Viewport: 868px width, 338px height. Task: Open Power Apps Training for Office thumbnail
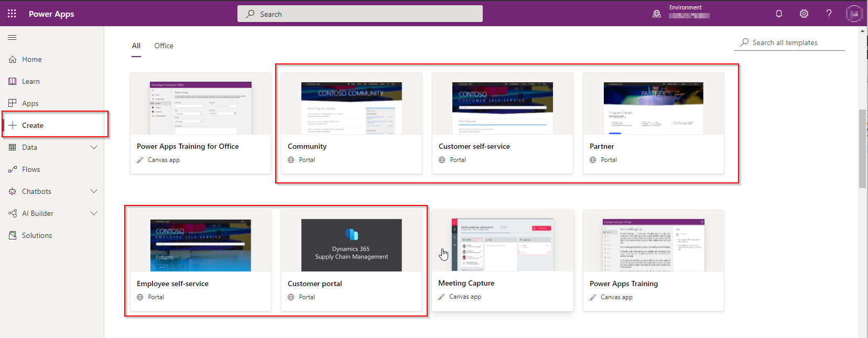[201, 108]
